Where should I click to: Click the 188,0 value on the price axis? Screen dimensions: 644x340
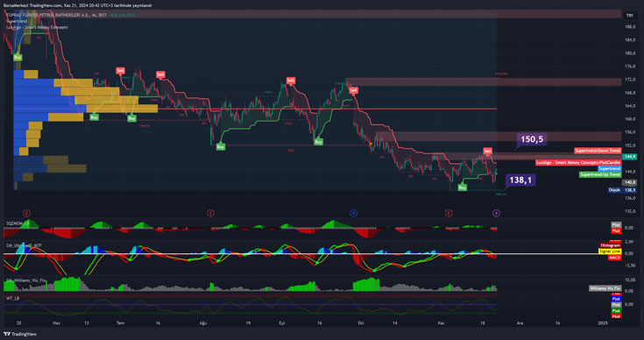pyautogui.click(x=630, y=26)
